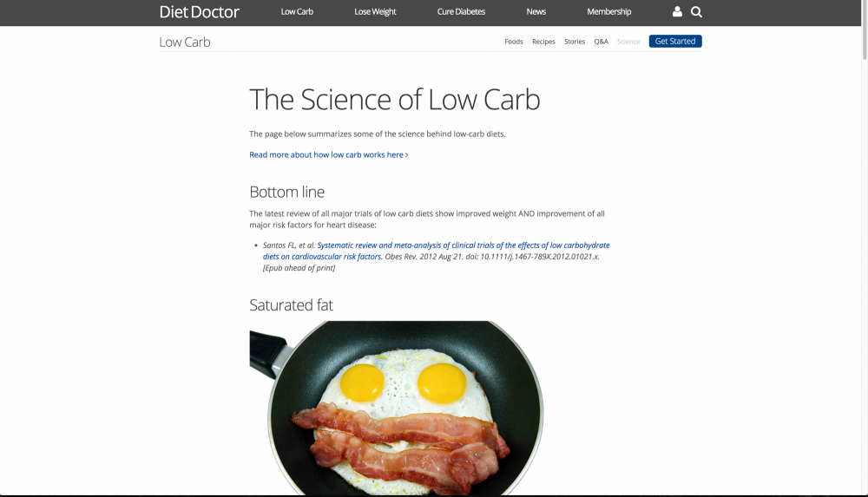Open the Stories tab
This screenshot has width=868, height=497.
(575, 42)
